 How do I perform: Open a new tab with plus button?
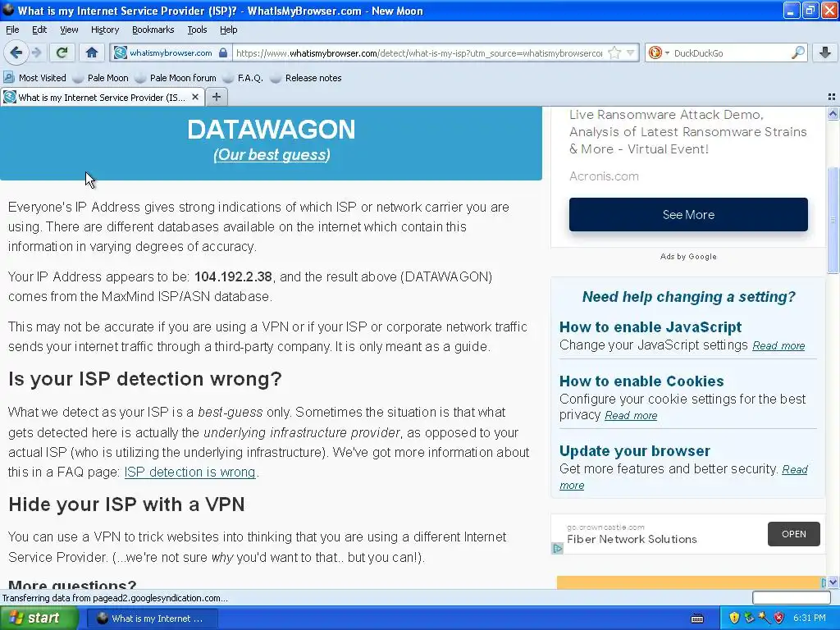[x=217, y=97]
